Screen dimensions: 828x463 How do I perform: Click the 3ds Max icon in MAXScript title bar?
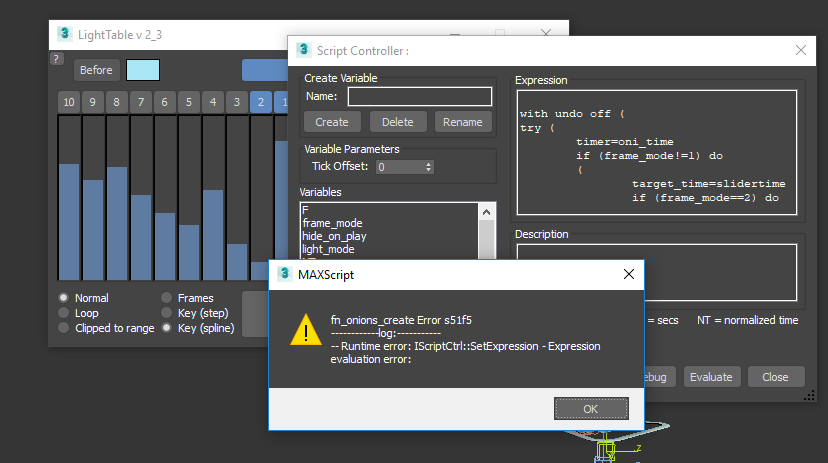point(285,273)
